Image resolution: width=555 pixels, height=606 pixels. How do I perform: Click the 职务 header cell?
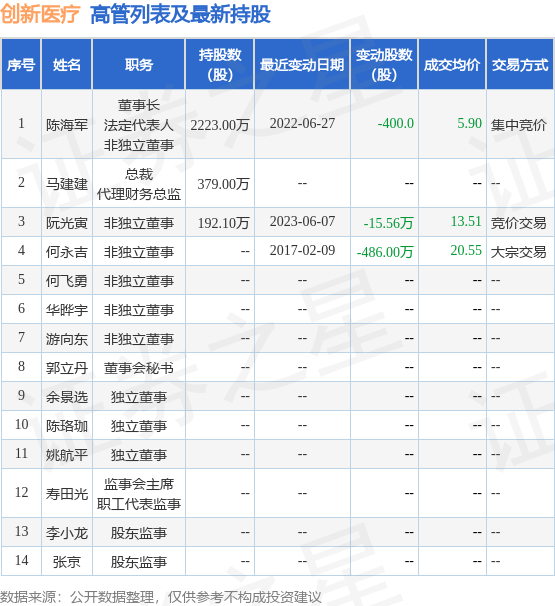(x=139, y=65)
